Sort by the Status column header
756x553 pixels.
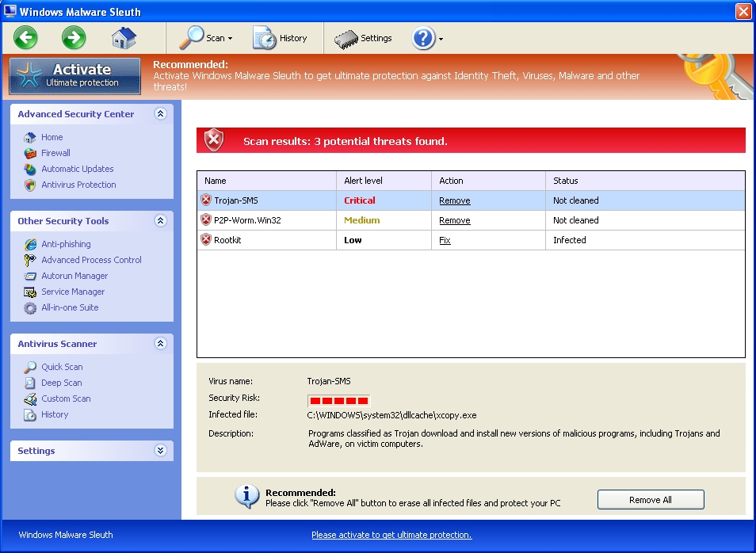point(645,181)
